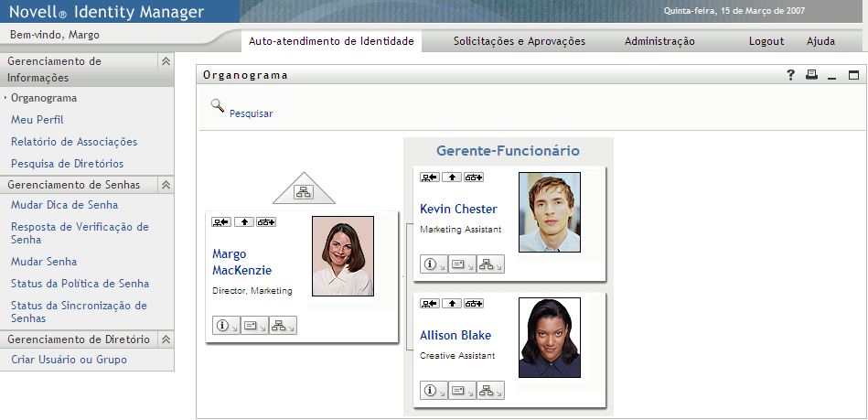Open the Organograma help question mark
Screen dimensions: 868x420
click(x=791, y=75)
